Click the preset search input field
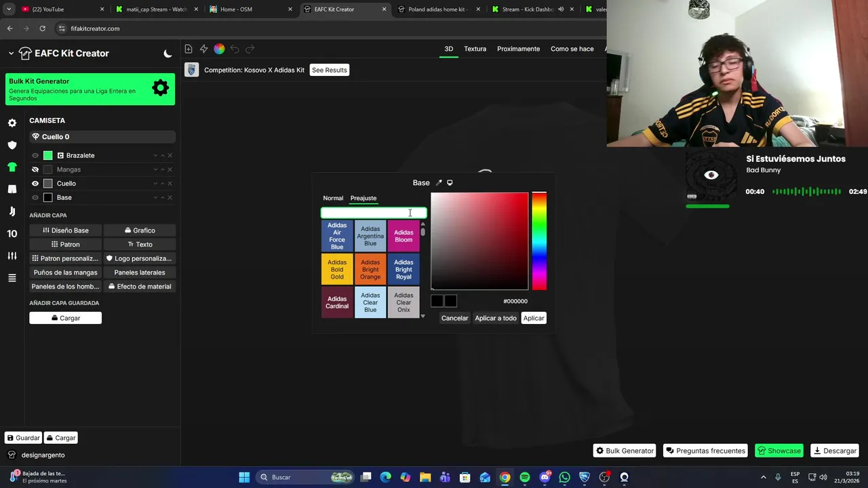The image size is (868, 488). [x=374, y=213]
